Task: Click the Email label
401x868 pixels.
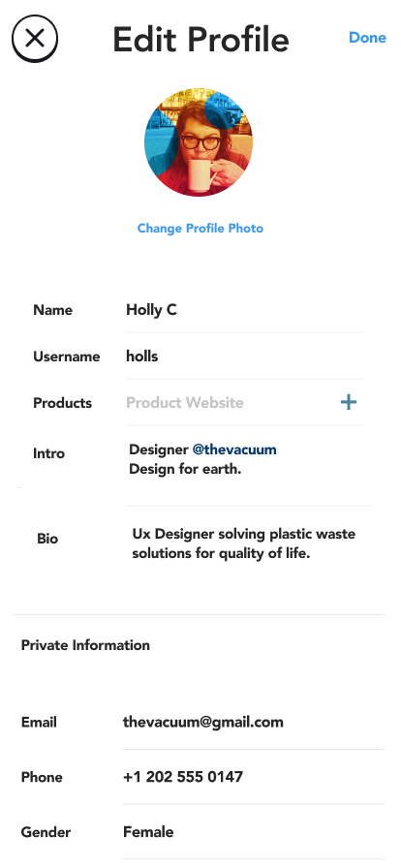Action: (x=39, y=723)
